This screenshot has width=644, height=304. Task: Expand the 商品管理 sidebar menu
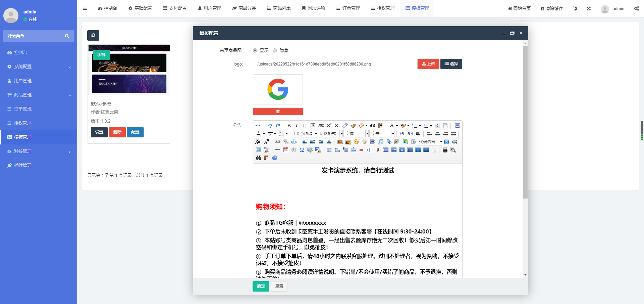tap(39, 95)
